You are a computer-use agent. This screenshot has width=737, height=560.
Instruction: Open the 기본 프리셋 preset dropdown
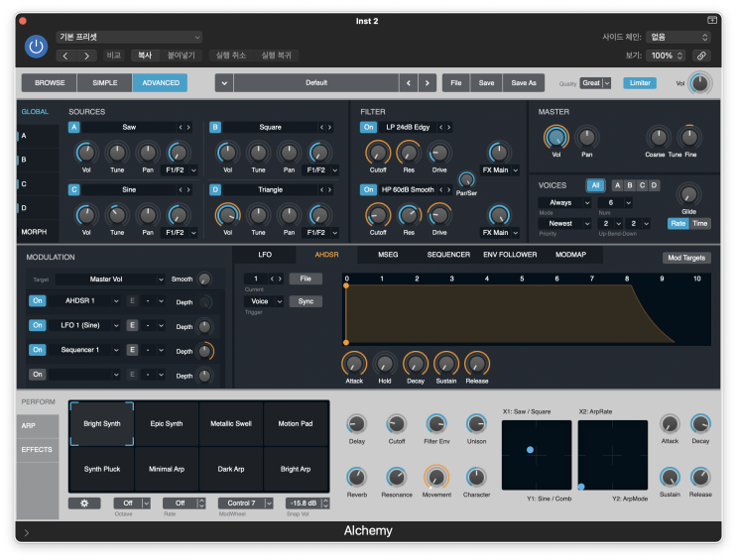pos(129,37)
